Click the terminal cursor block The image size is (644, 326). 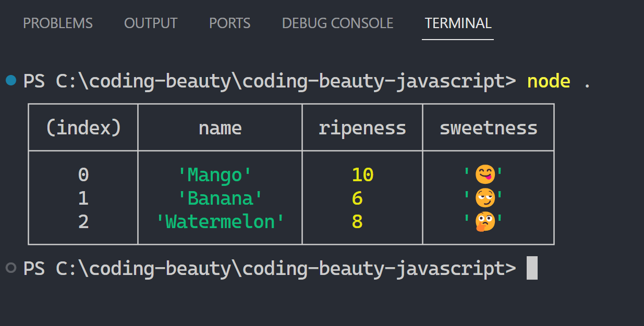coord(532,268)
